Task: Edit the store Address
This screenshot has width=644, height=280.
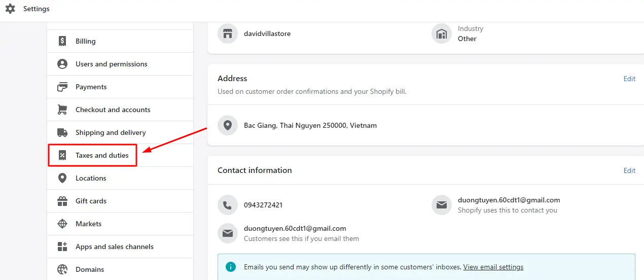Action: click(629, 79)
